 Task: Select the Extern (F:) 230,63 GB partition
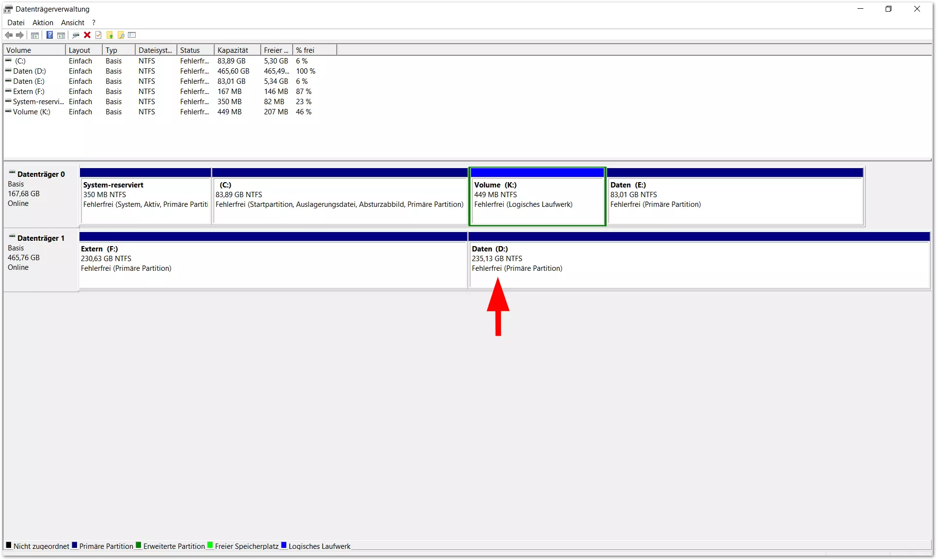273,260
